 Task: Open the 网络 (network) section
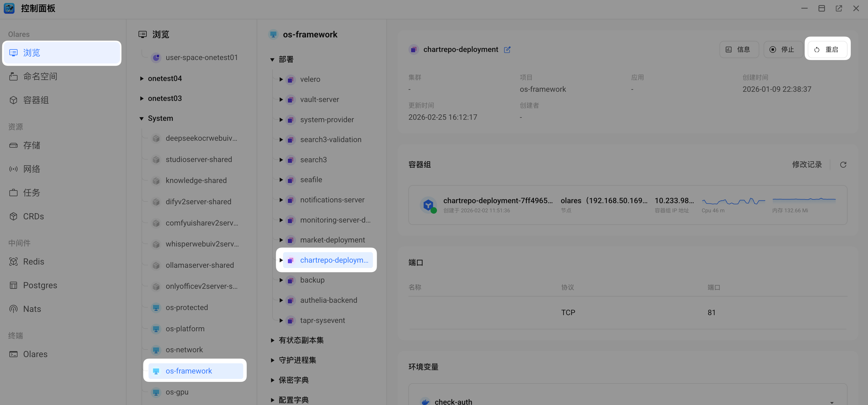[x=31, y=169]
